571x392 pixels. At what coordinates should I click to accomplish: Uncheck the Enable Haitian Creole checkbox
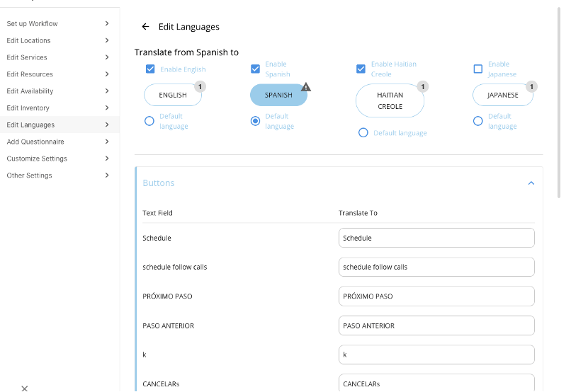coord(361,69)
